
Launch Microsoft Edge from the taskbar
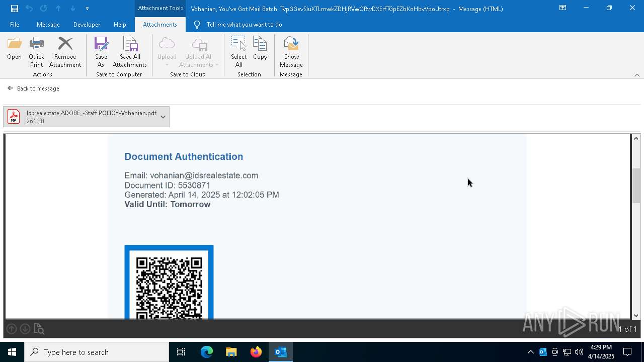pyautogui.click(x=207, y=352)
